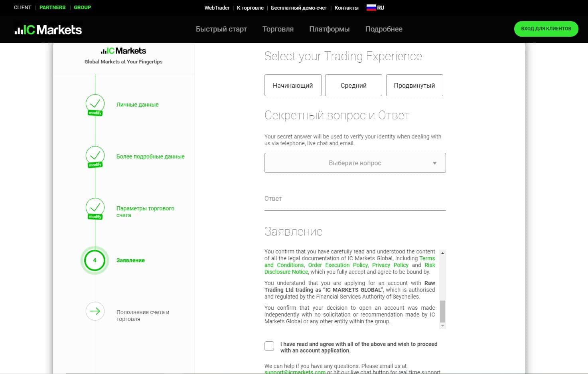Viewport: 588px width, 374px height.
Task: Select Продвинутый trading experience
Action: point(414,85)
